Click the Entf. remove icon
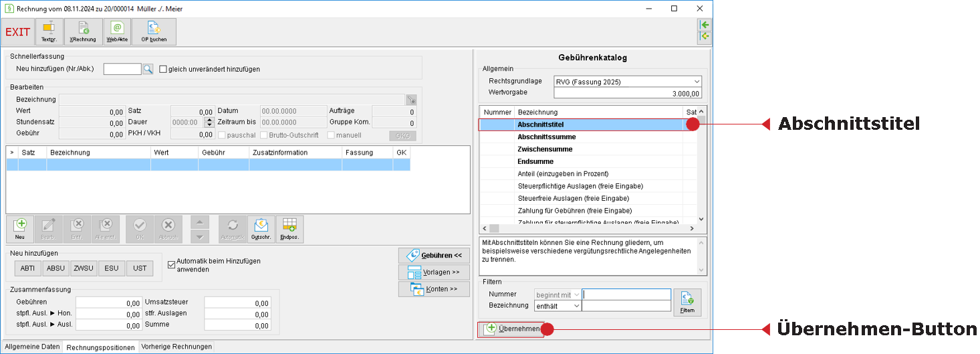This screenshot has height=354, width=980. pyautogui.click(x=77, y=229)
